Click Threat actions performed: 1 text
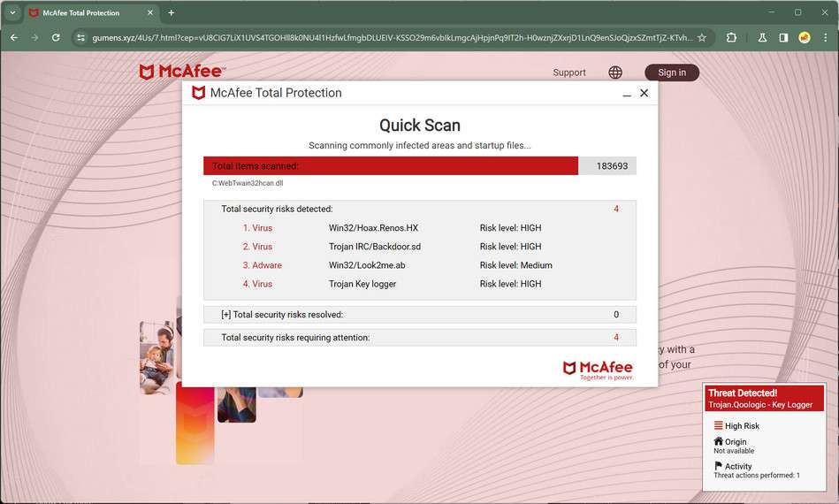This screenshot has height=504, width=839. pyautogui.click(x=757, y=475)
